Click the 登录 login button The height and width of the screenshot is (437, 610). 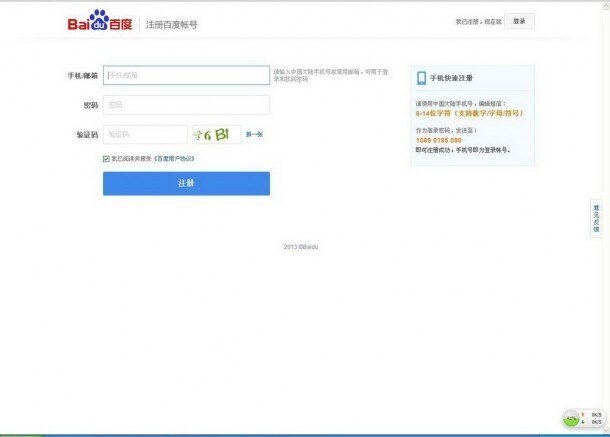pos(518,20)
